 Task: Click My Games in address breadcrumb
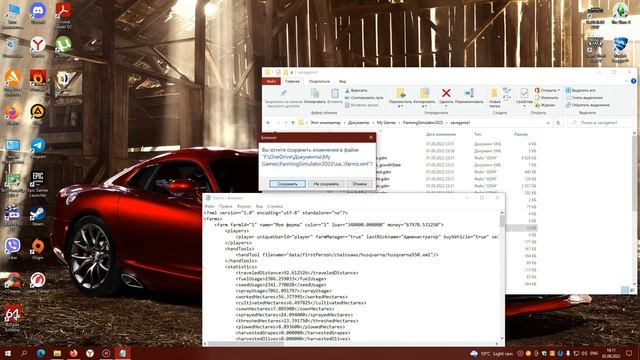point(386,122)
